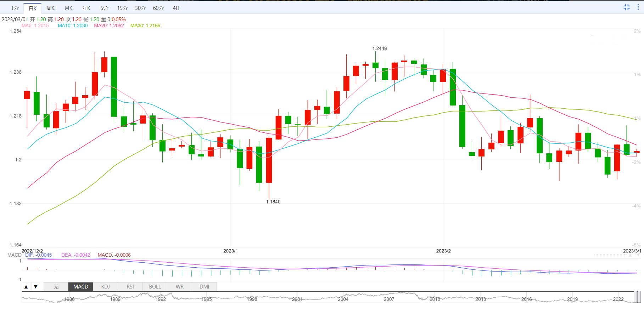The height and width of the screenshot is (314, 644).
Task: Open the three-dot more options menu
Action: (x=638, y=7)
